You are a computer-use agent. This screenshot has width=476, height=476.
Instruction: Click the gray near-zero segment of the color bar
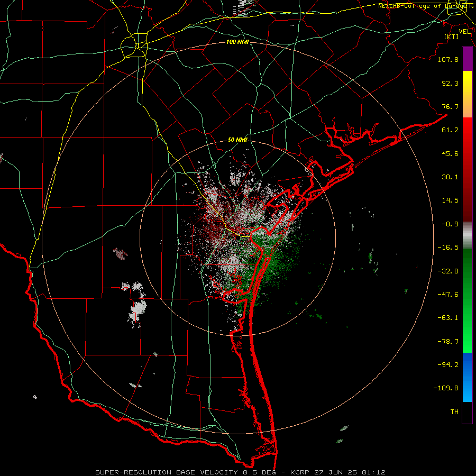tap(467, 235)
